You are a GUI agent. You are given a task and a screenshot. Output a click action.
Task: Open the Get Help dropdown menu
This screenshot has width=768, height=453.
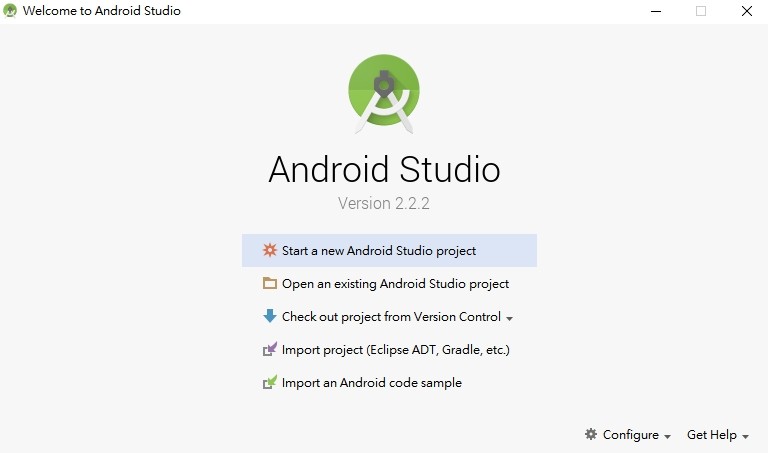pyautogui.click(x=718, y=434)
